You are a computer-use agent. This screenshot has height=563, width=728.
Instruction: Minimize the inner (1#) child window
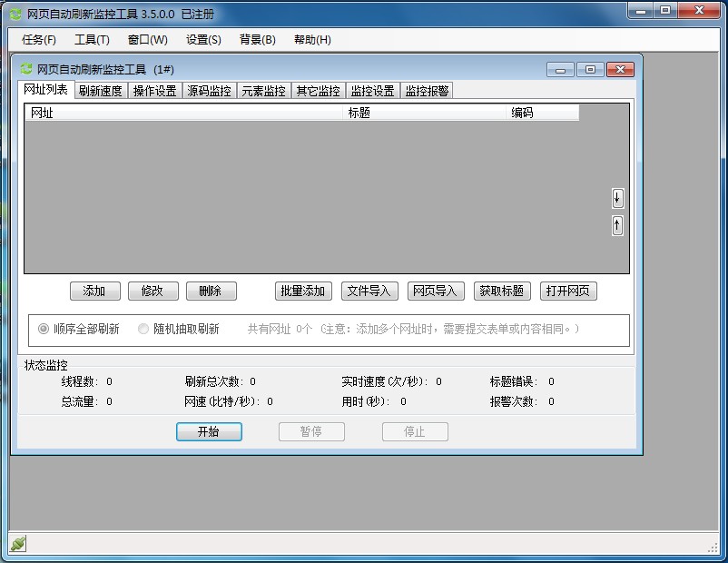coord(560,70)
